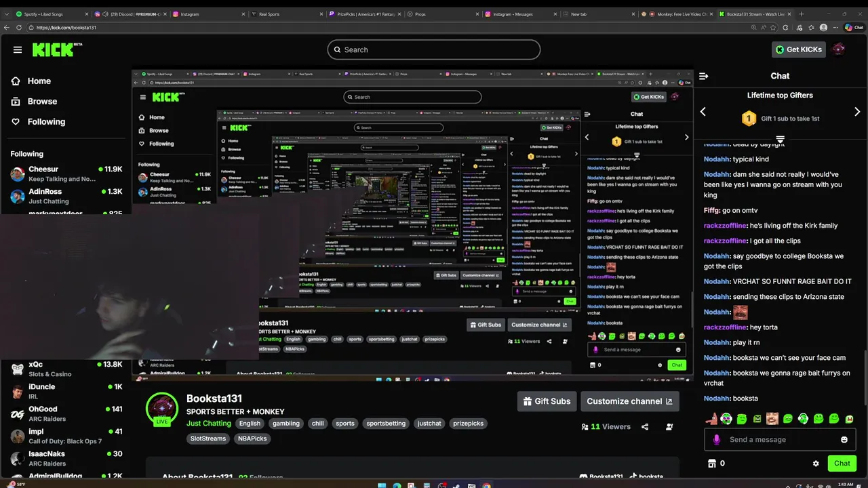Open the Cheesur channel in the Following list
This screenshot has height=488, width=868.
click(66, 174)
